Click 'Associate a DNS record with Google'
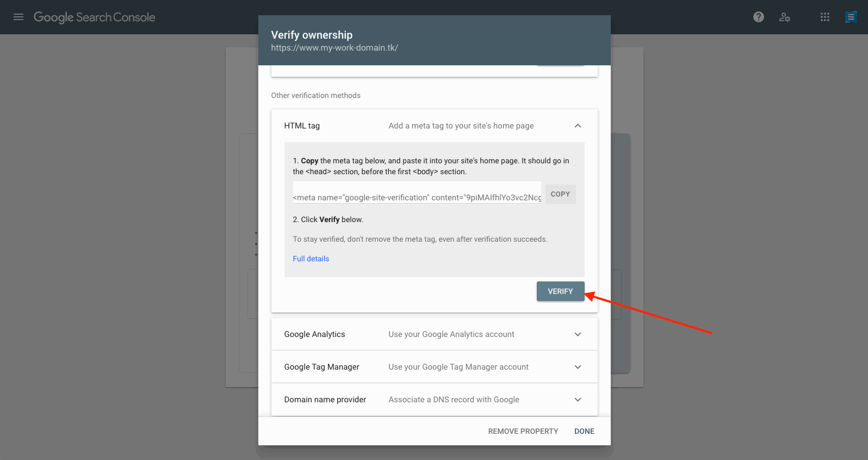Image resolution: width=868 pixels, height=460 pixels. (454, 400)
